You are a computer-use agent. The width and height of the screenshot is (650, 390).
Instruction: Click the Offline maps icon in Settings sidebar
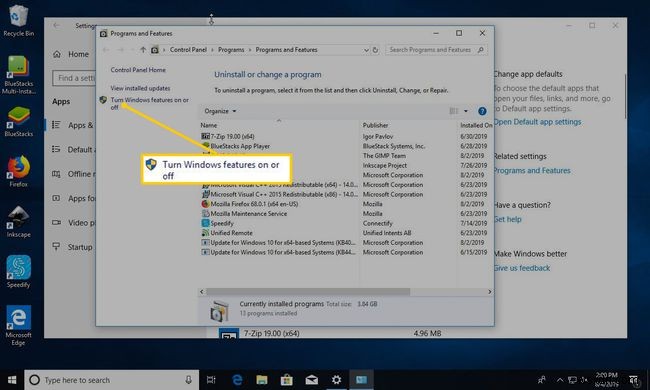pos(56,174)
